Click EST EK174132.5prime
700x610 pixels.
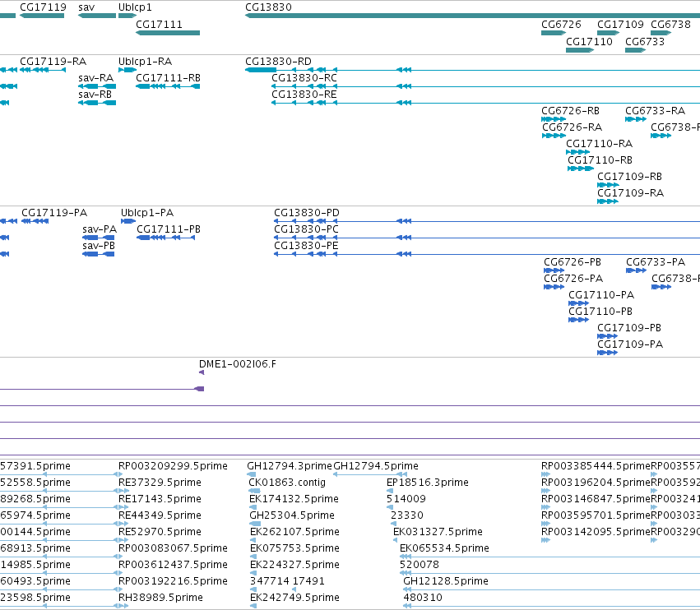(294, 498)
